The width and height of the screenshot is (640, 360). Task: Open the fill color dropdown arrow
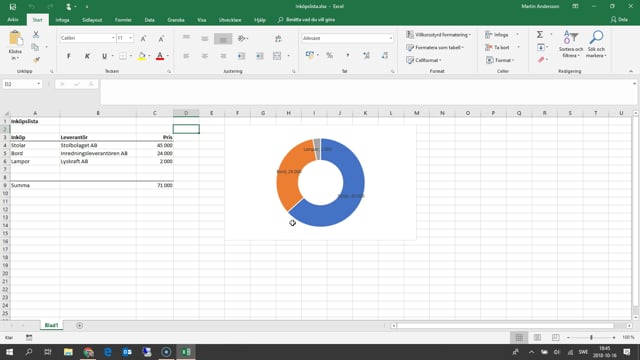(x=149, y=56)
